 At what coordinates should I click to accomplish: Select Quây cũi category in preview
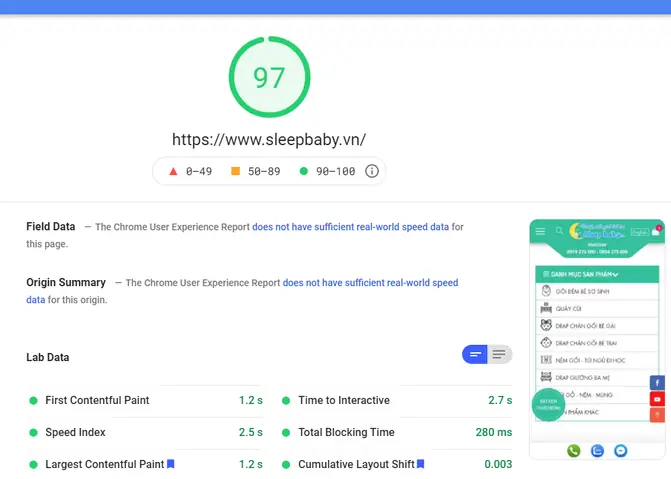pos(597,308)
